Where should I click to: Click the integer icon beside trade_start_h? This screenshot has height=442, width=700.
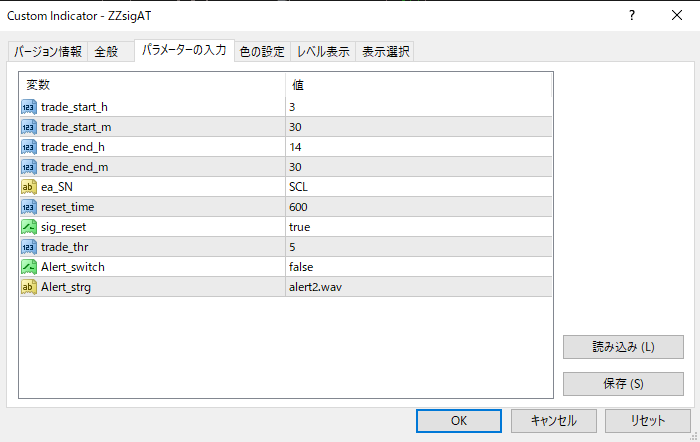click(28, 107)
